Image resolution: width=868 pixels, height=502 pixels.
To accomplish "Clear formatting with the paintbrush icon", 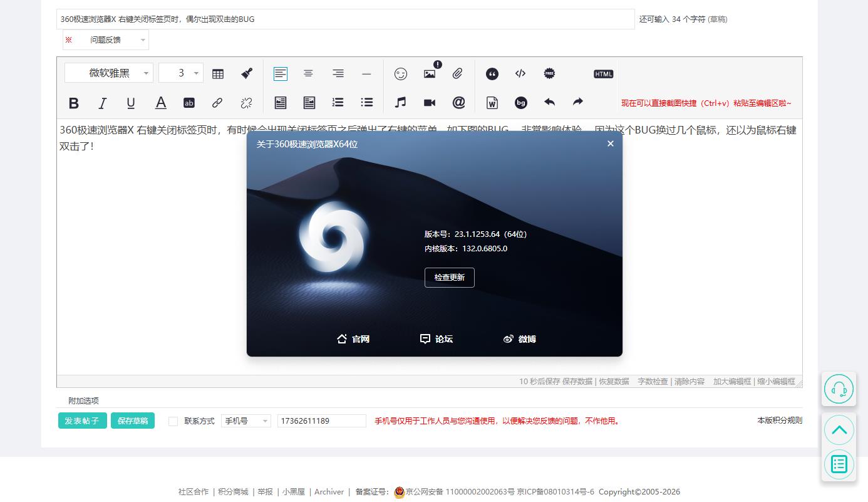I will pyautogui.click(x=247, y=74).
